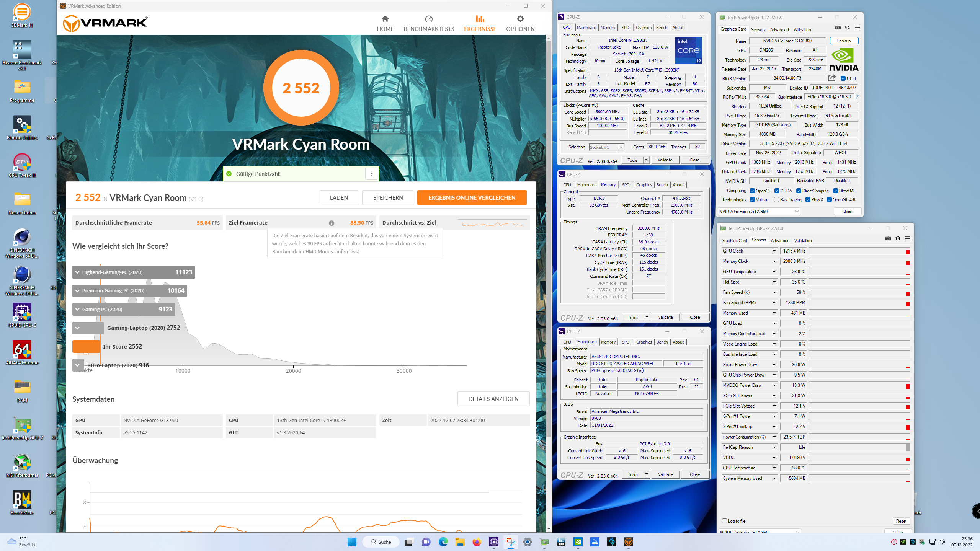Viewport: 980px width, 551px height.
Task: Open Heaven Benchmark desktop icon
Action: [22, 55]
